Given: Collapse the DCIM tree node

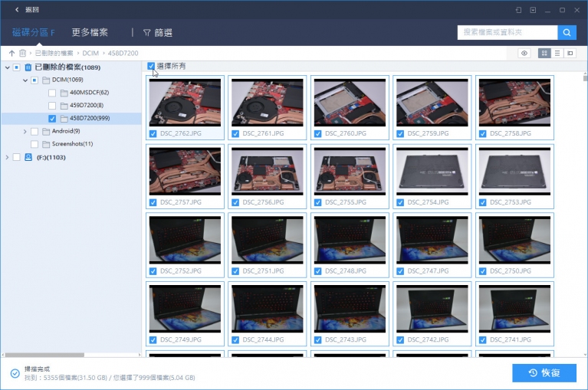Looking at the screenshot, I should pyautogui.click(x=25, y=80).
